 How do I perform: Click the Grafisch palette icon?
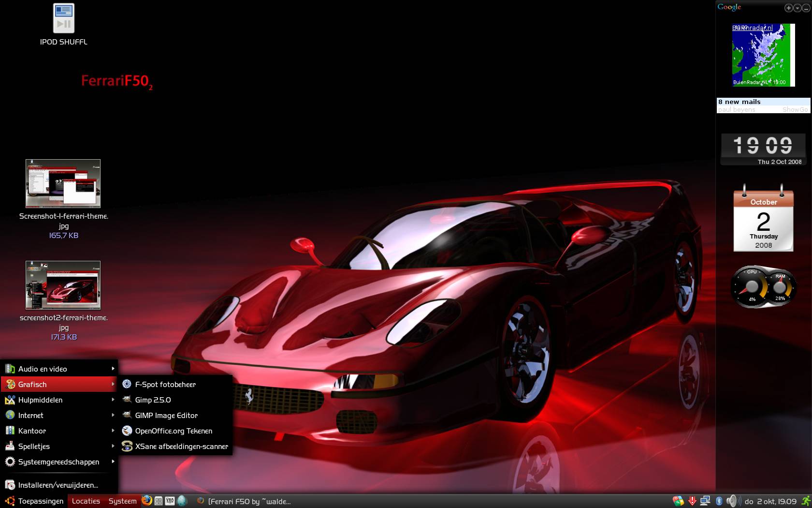tap(10, 384)
